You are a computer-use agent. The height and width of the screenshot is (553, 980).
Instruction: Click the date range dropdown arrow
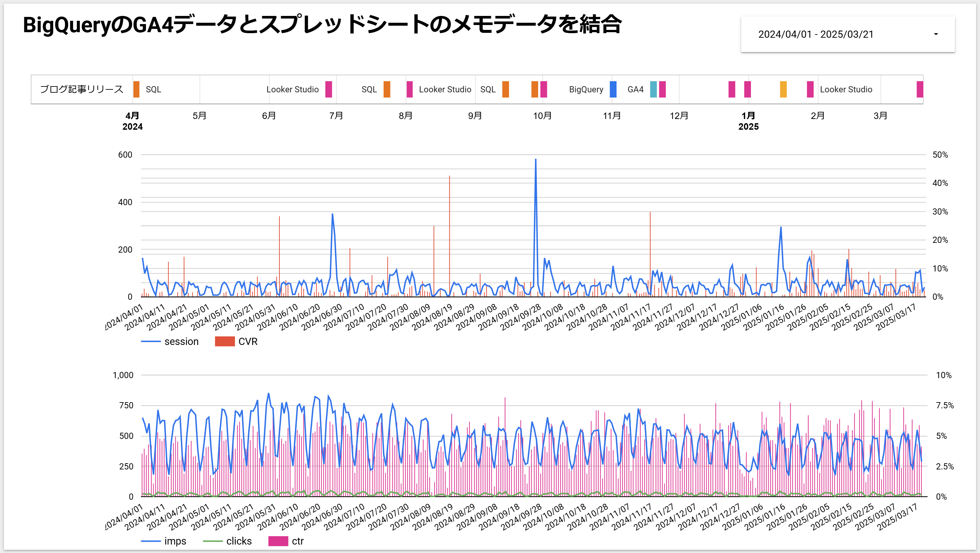pyautogui.click(x=936, y=34)
